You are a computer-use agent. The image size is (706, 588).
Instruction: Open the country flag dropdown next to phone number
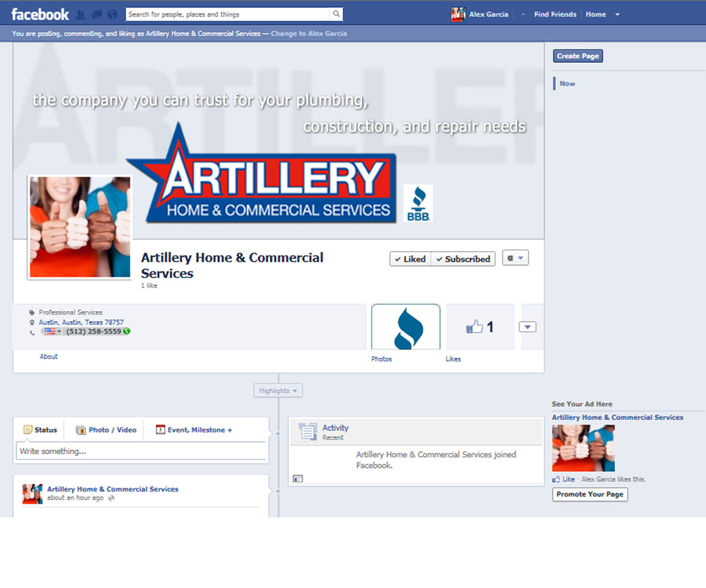(x=51, y=331)
